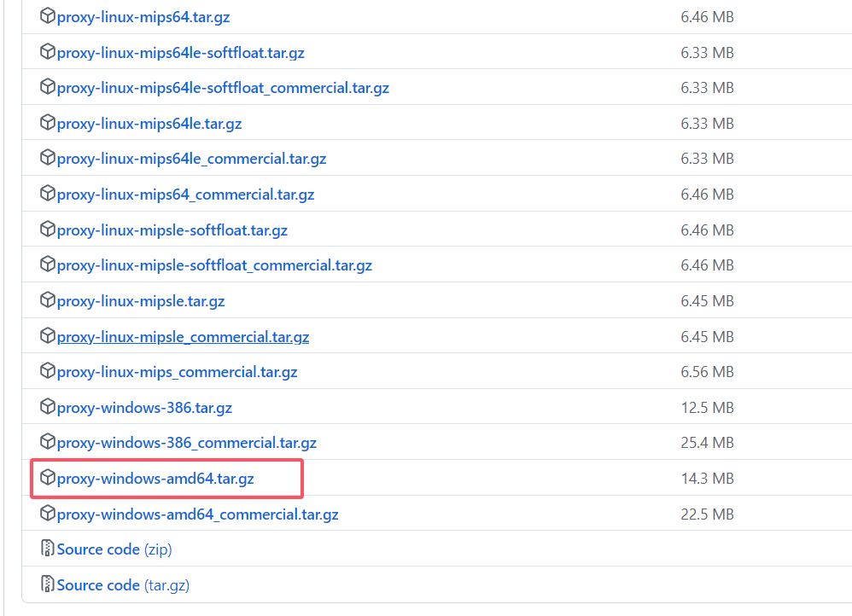Download Source code (zip)

[x=114, y=549]
